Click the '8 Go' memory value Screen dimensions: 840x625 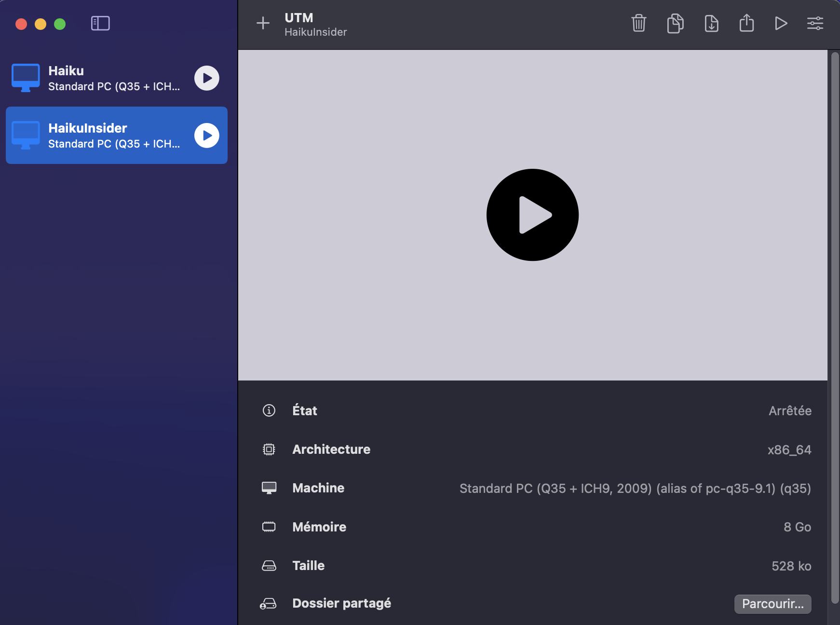(797, 527)
